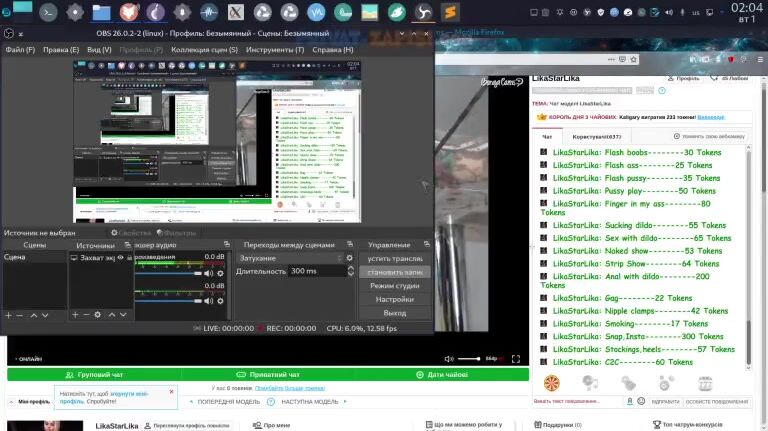Open the Коллекция сцен menu
This screenshot has width=768, height=431.
204,49
